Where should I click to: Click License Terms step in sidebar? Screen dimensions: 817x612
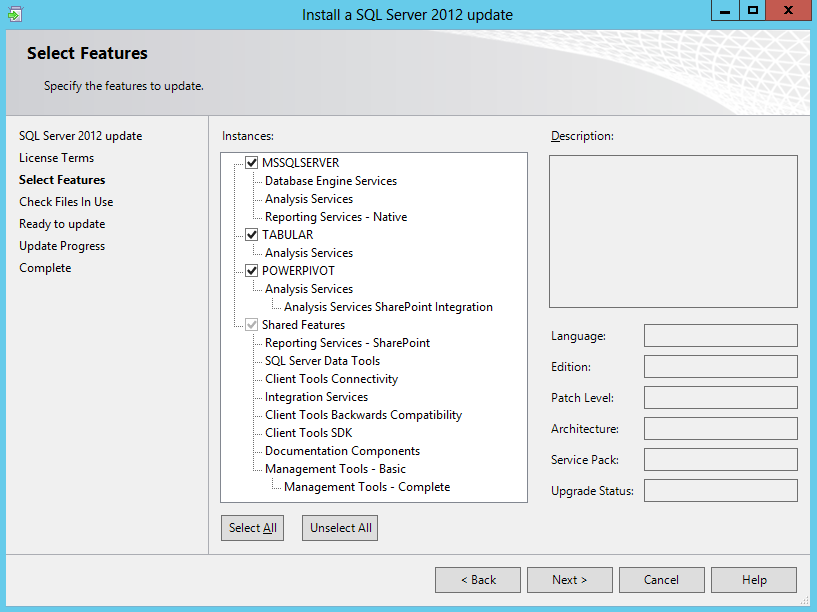[57, 158]
